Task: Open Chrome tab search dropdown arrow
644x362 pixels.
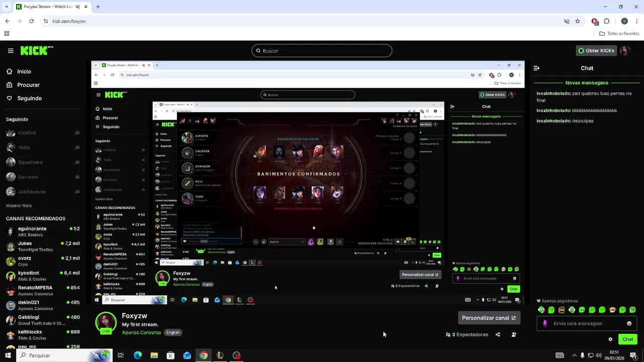Action: pos(7,7)
